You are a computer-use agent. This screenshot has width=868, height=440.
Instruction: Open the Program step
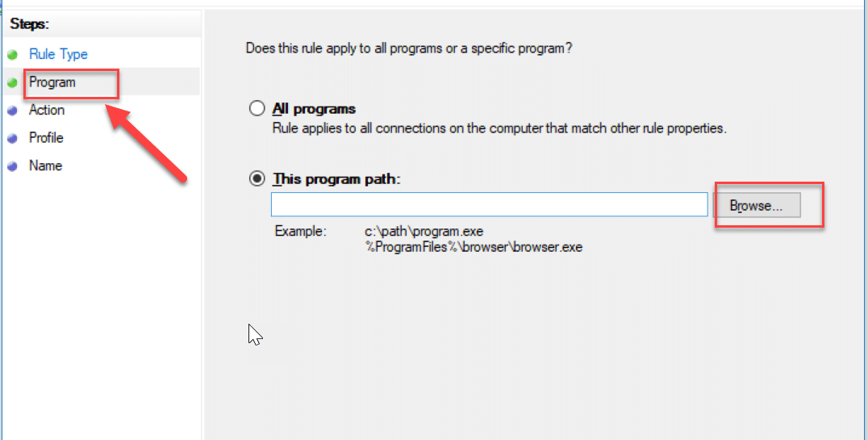[52, 82]
